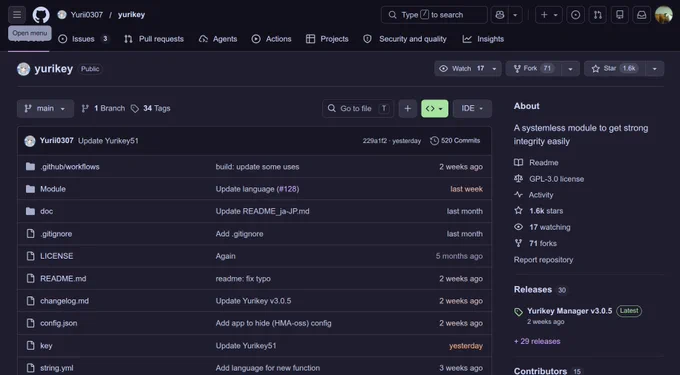Viewport: 680px width, 375px height.
Task: Switch to the Agents tab
Action: [218, 39]
